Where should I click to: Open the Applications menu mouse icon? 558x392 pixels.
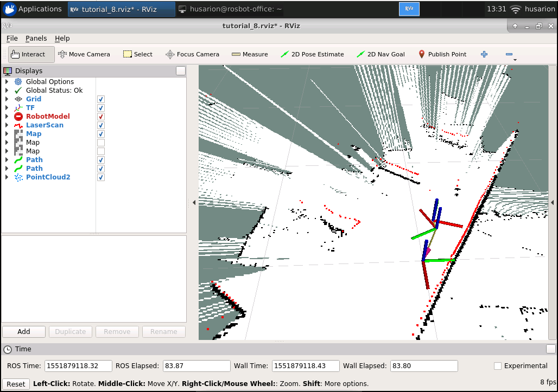(x=10, y=9)
